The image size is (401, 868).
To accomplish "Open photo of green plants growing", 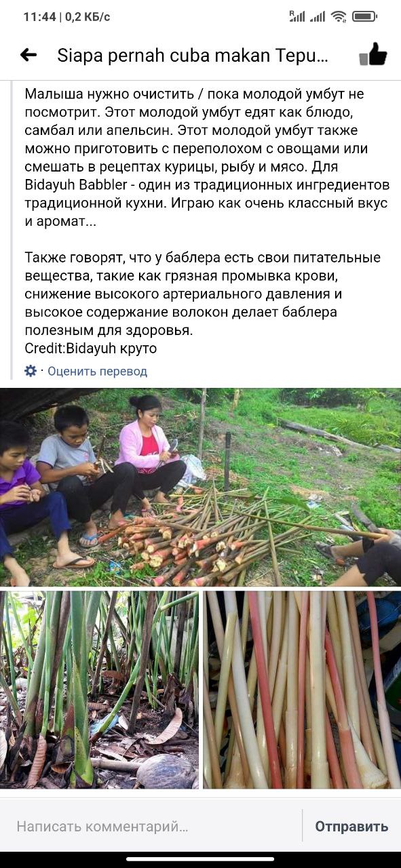I will 99,690.
